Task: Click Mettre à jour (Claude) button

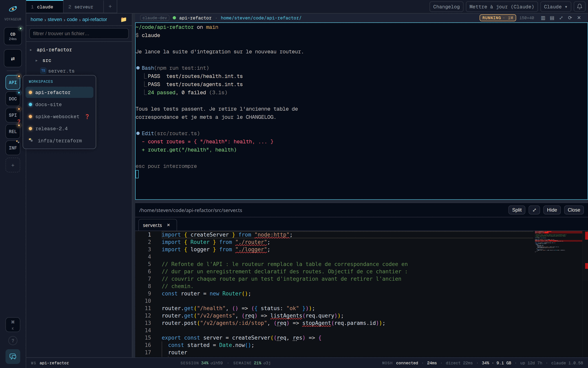Action: 502,7
